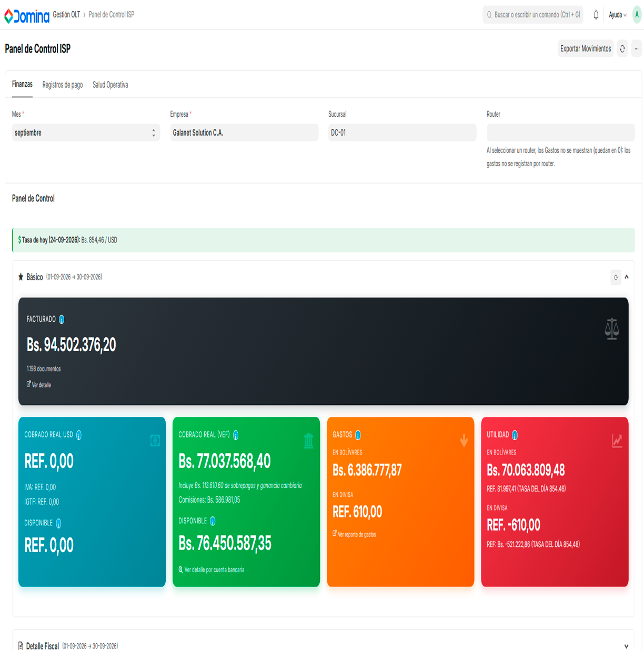Open Ver reporte de gastos link
This screenshot has width=644, height=650.
[354, 534]
